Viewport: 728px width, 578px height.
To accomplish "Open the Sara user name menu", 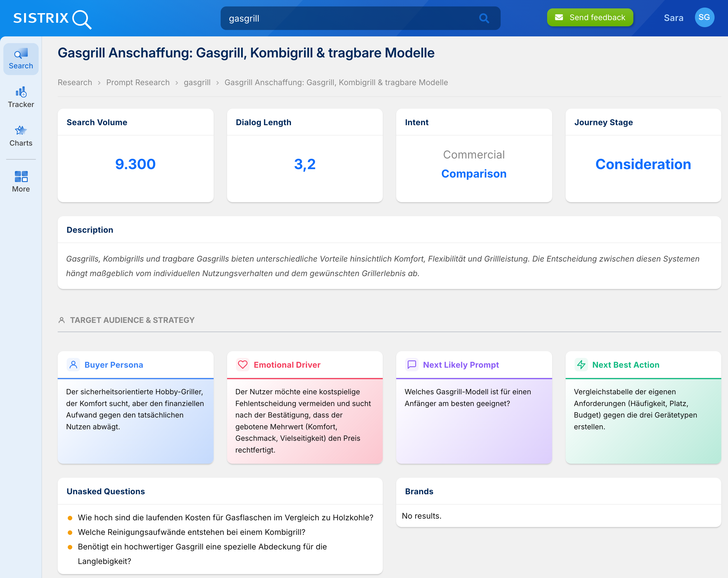I will [673, 18].
